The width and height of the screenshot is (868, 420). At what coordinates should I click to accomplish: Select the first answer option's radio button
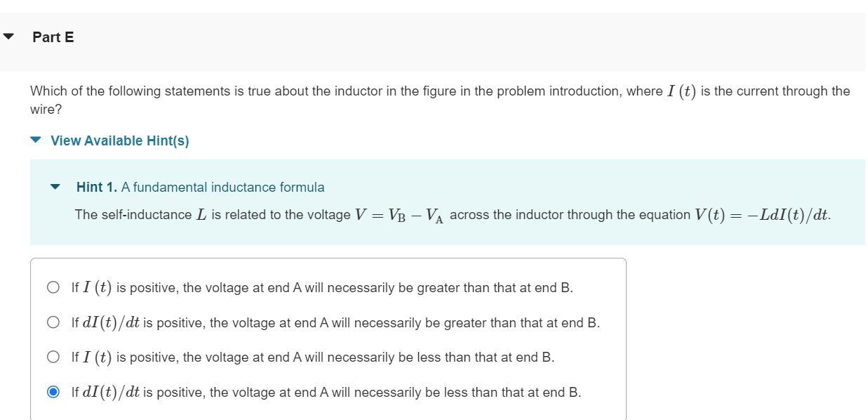(x=52, y=287)
